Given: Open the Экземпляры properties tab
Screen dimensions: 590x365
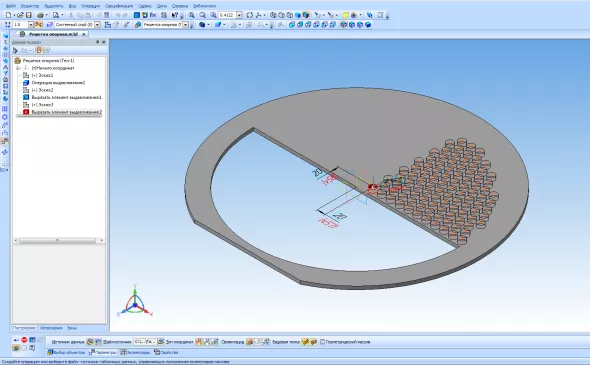Looking at the screenshot, I should pyautogui.click(x=135, y=353).
